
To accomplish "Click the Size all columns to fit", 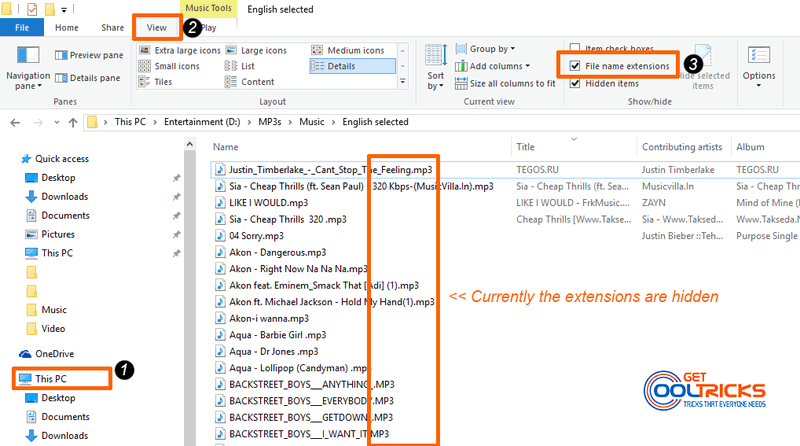I will point(505,84).
